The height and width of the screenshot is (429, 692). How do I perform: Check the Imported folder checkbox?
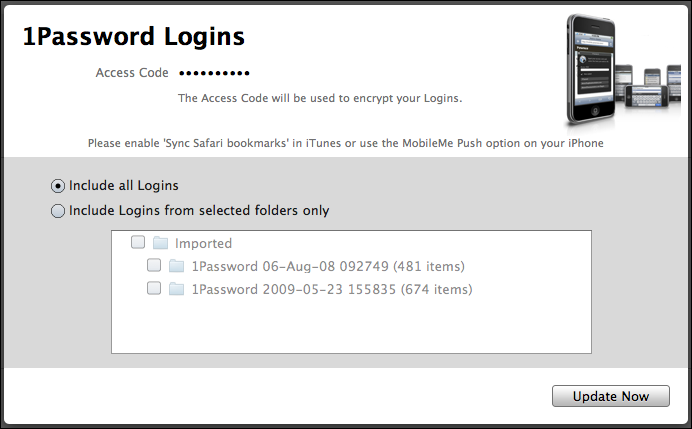[x=138, y=242]
